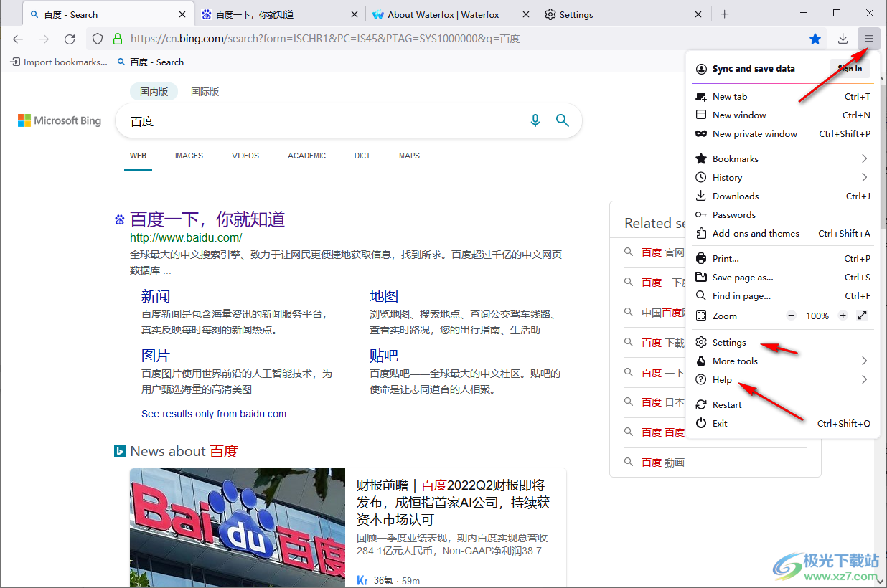
Task: Choose Exit in the menu
Action: click(782, 423)
